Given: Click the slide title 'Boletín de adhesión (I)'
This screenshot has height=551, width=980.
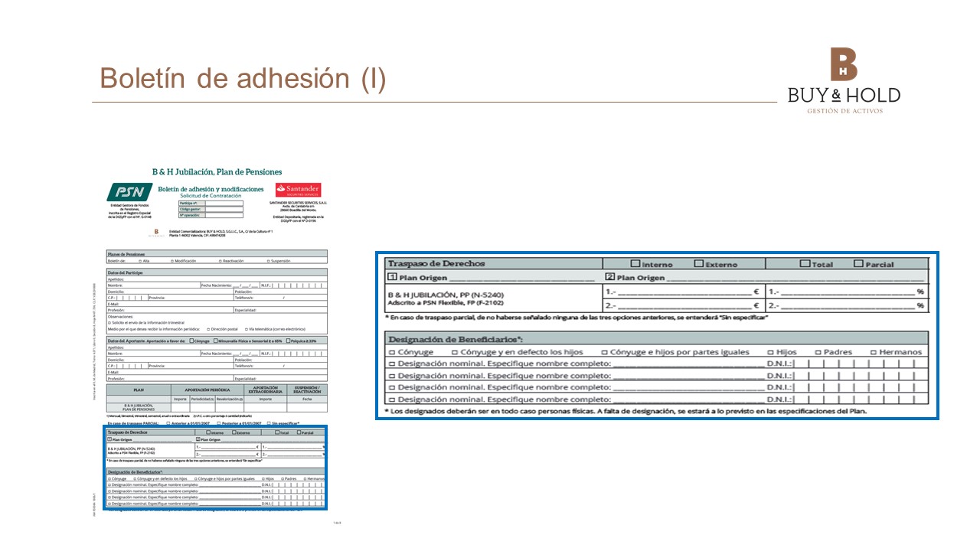Looking at the screenshot, I should (243, 78).
